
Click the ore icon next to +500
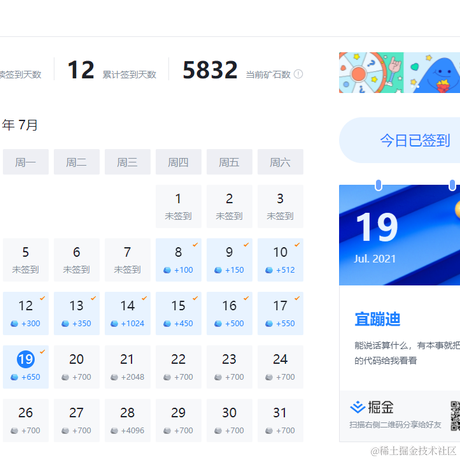pos(218,323)
